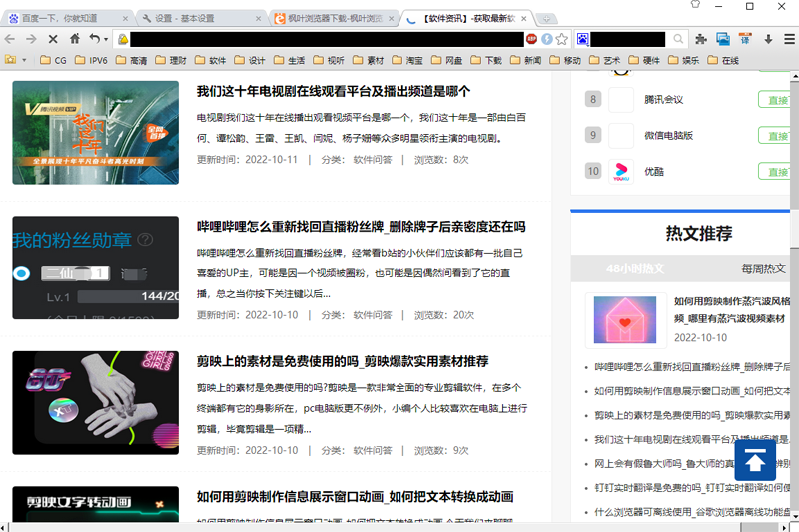799x532 pixels.
Task: Click the browser back arrow button
Action: click(11, 39)
